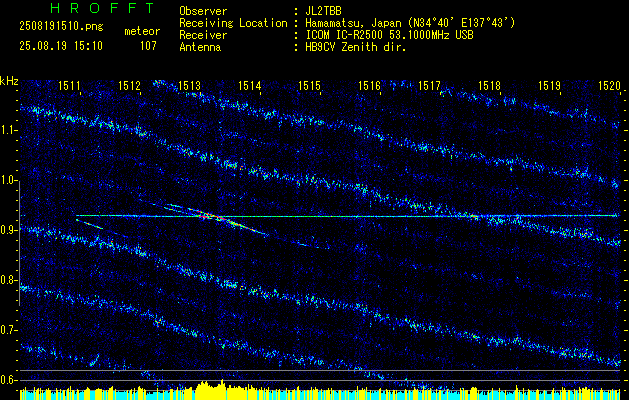Click the kHz axis unit label

pos(9,81)
